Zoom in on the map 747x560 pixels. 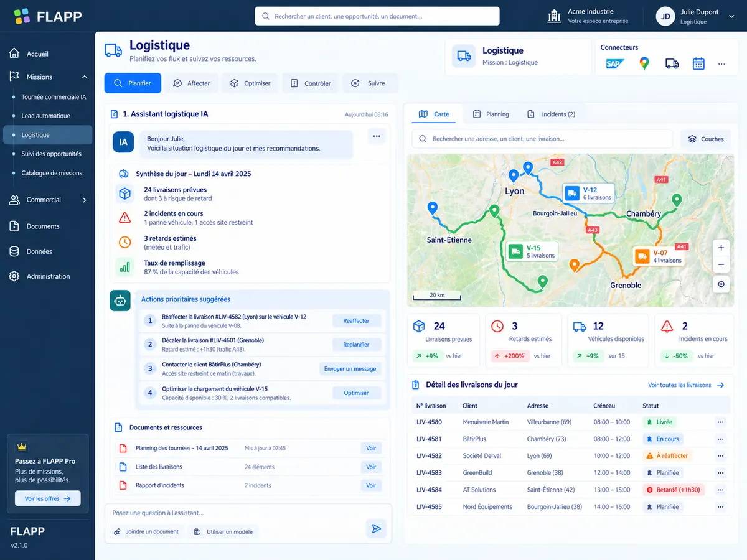721,248
